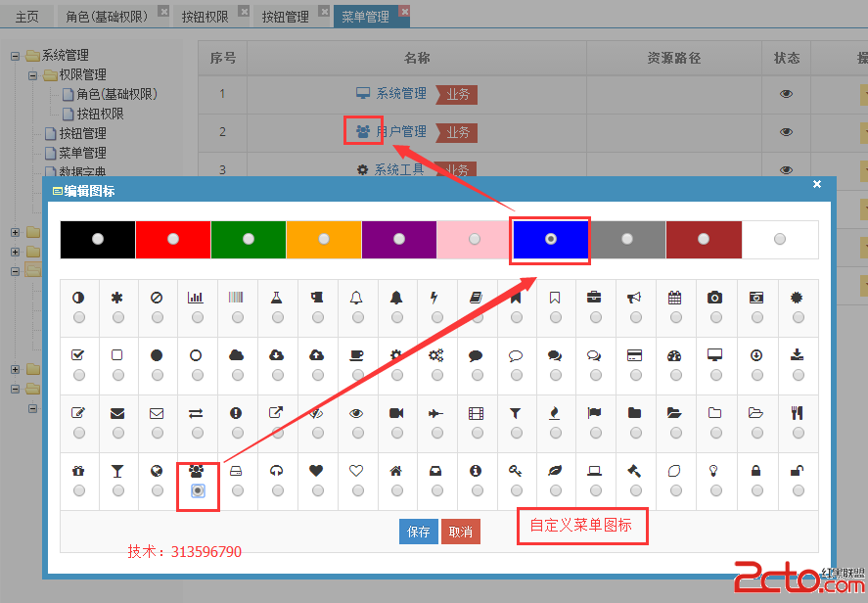Select radio button under the info circle icon
This screenshot has width=868, height=603.
(x=478, y=490)
